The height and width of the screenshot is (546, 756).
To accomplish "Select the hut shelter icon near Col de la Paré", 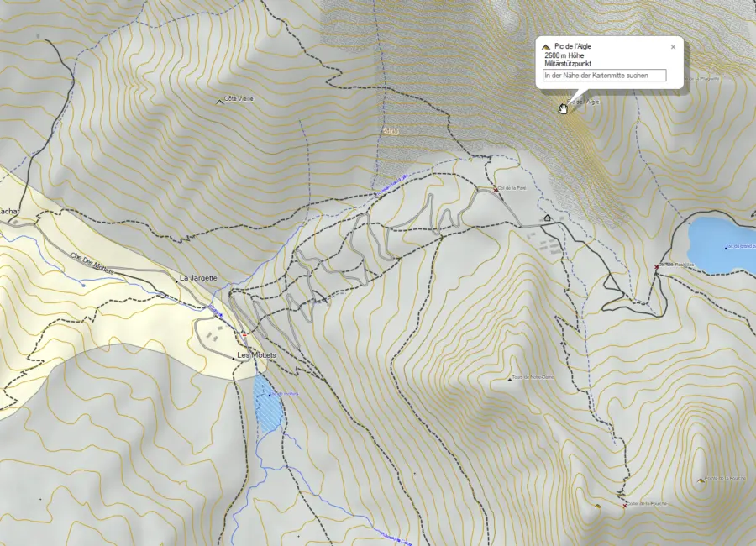I will 547,218.
